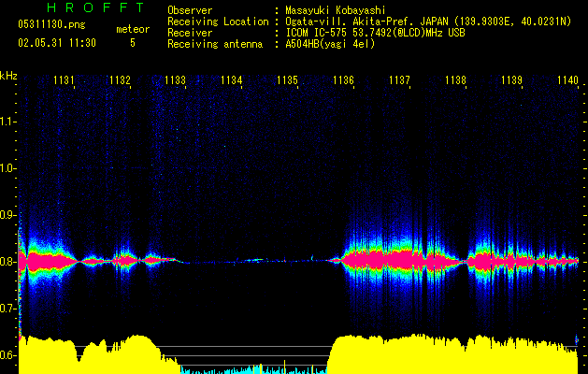Click the Receiving Location label
588x374 pixels.
pyautogui.click(x=218, y=22)
